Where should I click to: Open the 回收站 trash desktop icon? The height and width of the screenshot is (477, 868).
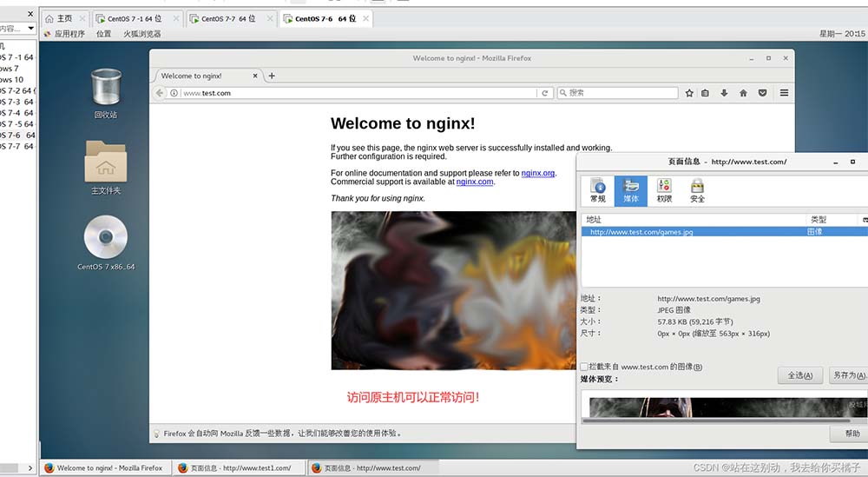point(105,93)
